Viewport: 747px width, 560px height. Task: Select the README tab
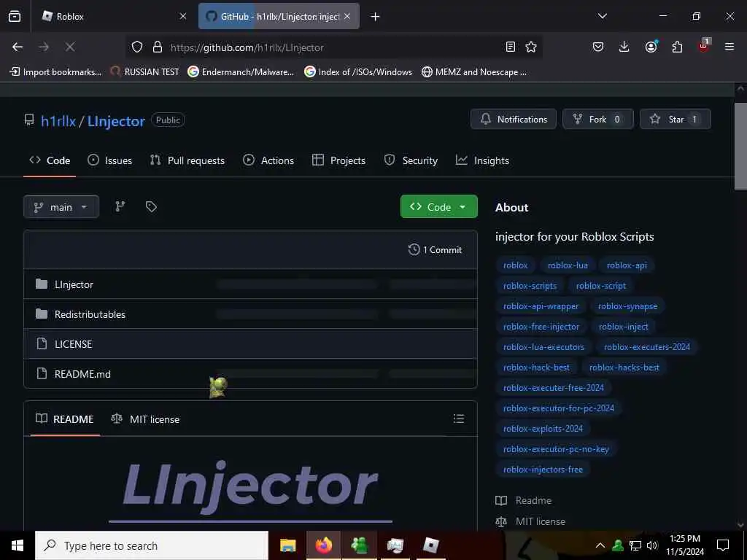click(65, 419)
